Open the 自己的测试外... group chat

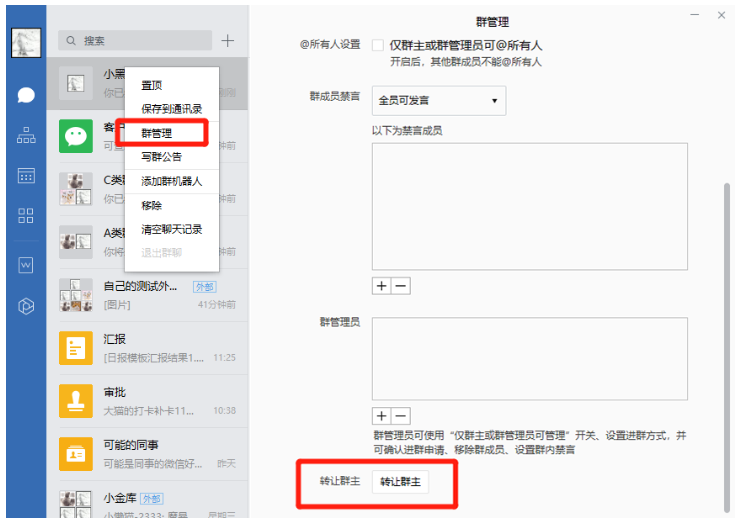147,295
